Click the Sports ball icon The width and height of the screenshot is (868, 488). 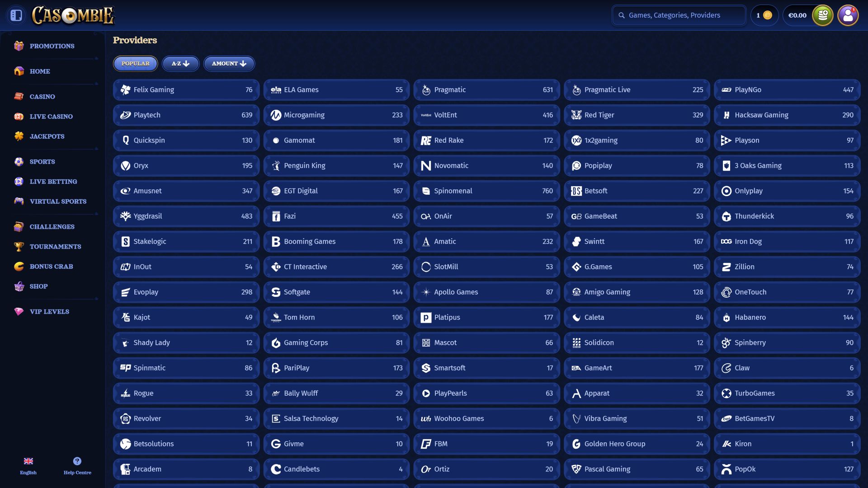(x=19, y=162)
